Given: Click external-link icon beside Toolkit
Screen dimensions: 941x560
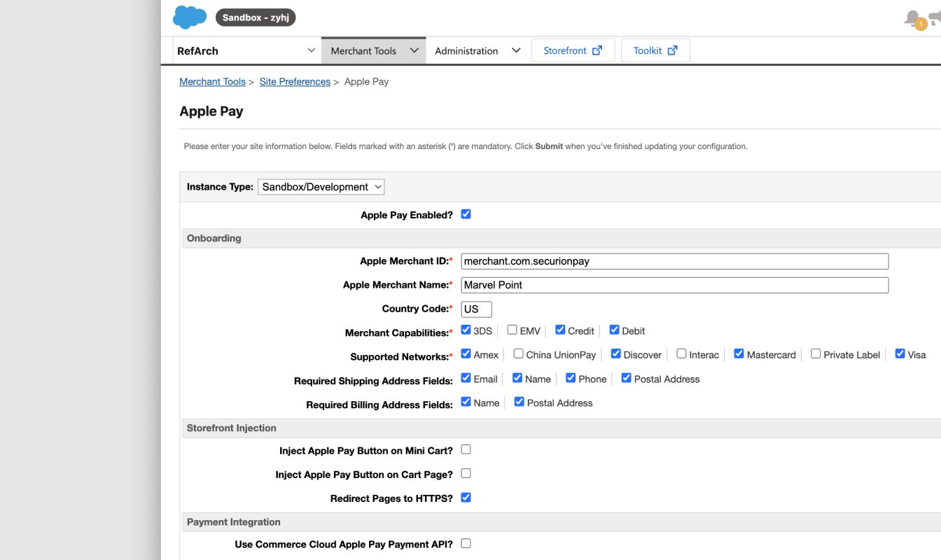Looking at the screenshot, I should [673, 50].
